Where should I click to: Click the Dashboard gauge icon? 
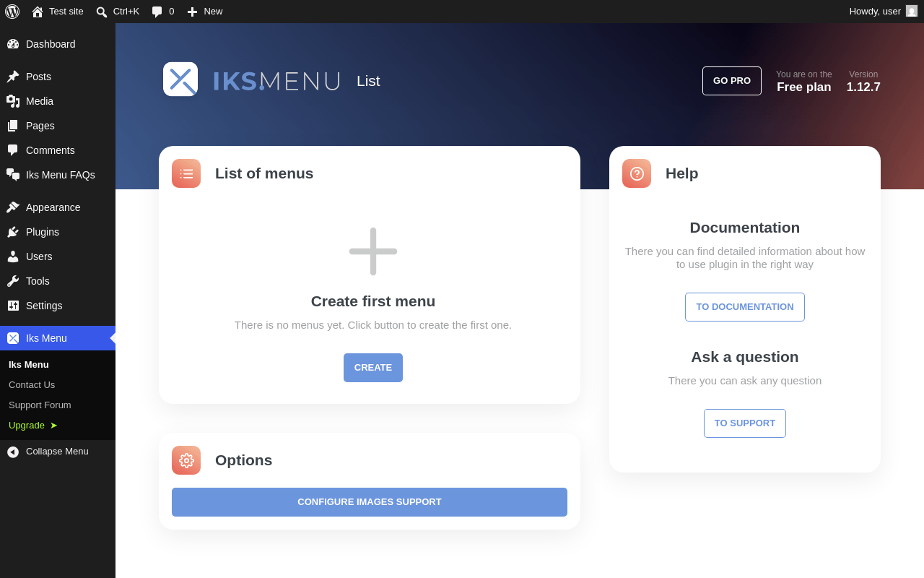tap(13, 44)
